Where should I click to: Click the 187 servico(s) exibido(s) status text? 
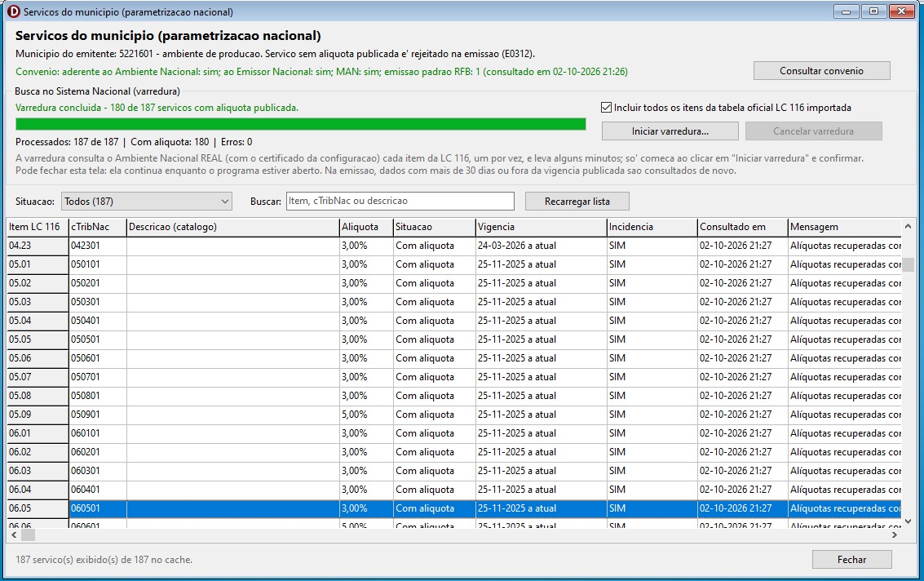104,560
